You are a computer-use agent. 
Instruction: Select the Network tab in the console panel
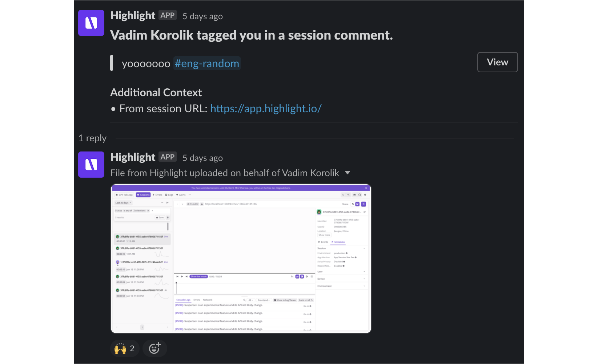tap(207, 300)
